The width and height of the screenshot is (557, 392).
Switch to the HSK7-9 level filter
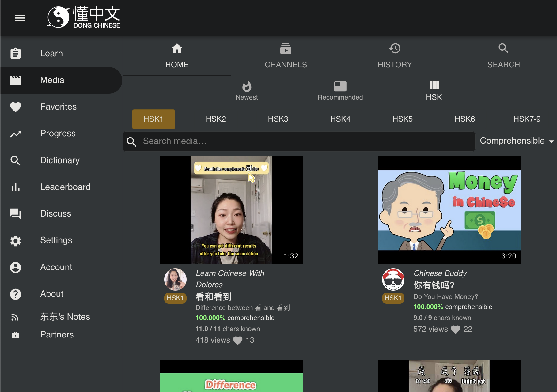(527, 119)
